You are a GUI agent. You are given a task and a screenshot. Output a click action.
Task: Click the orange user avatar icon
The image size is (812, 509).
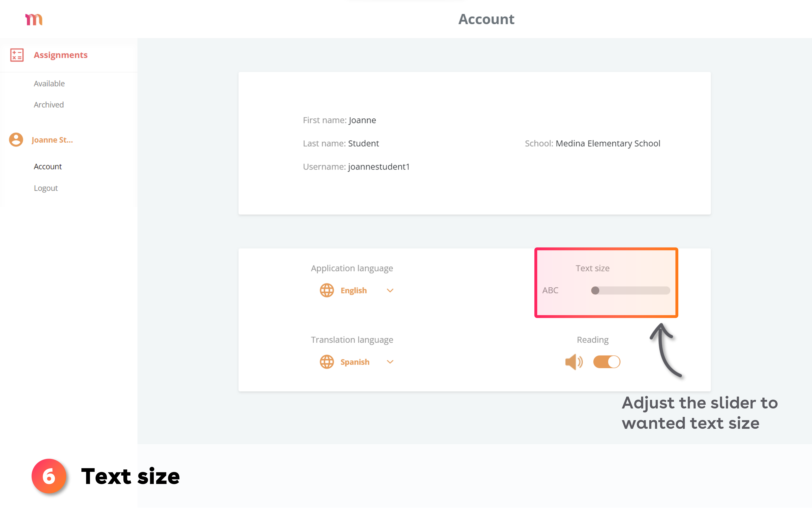[16, 139]
